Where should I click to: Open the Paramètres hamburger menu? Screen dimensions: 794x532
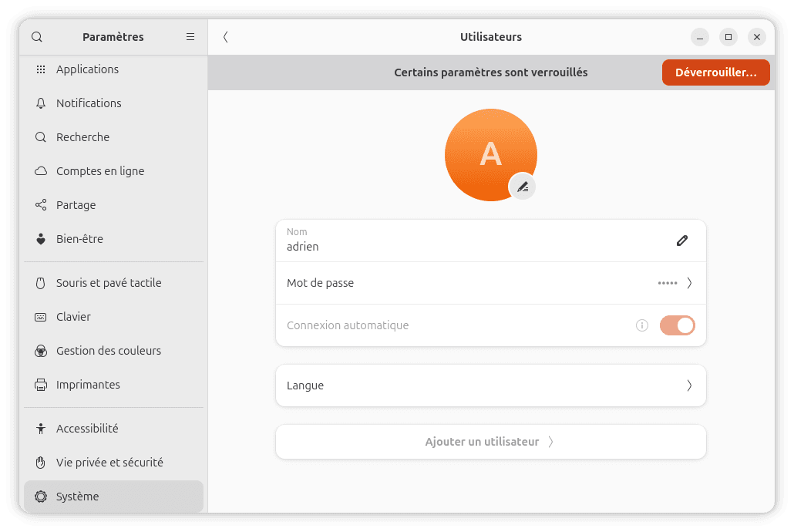pos(190,37)
